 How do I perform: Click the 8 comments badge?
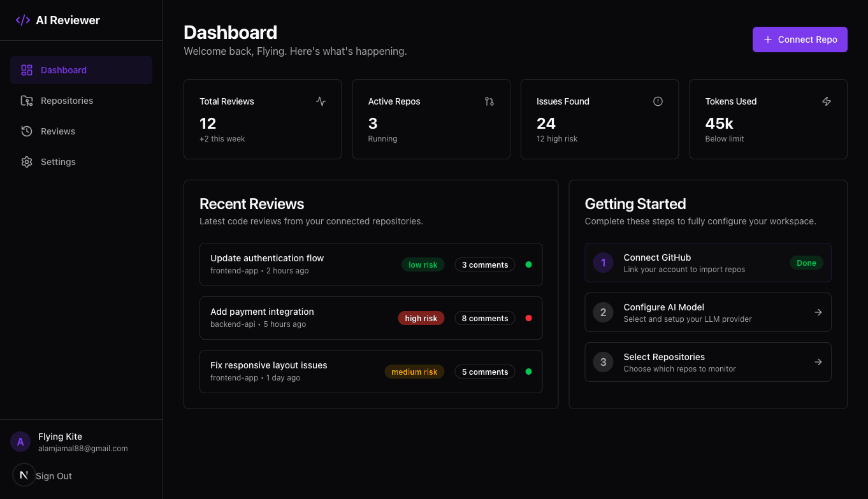485,318
